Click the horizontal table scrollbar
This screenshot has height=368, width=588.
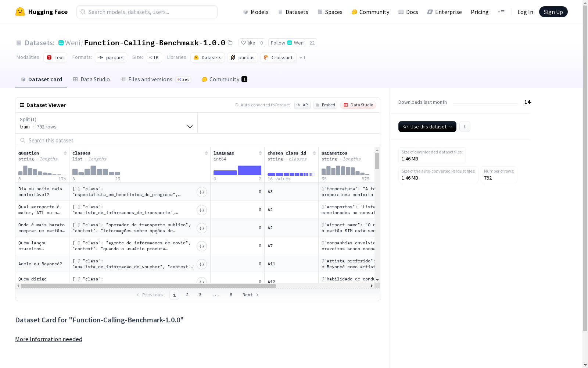point(148,286)
